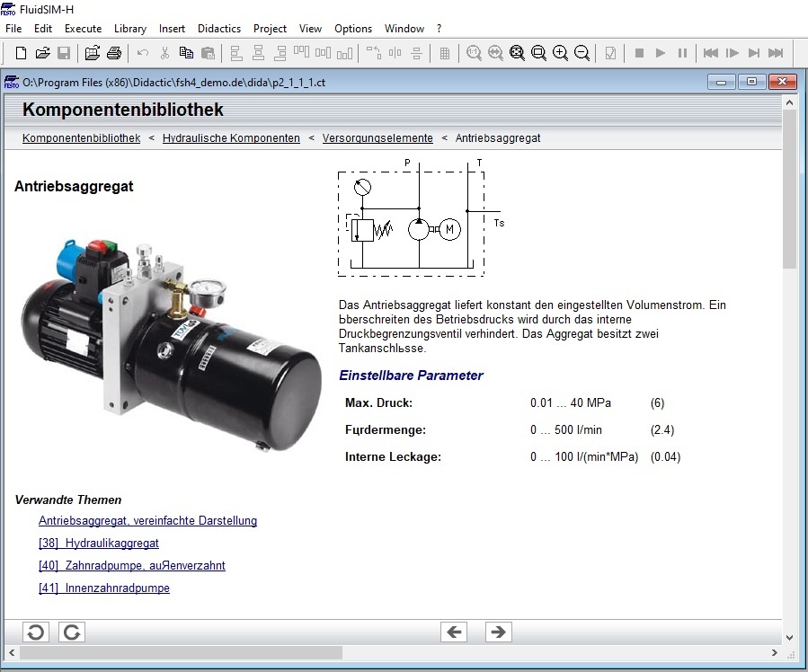Follow the Komponentenbibliothek breadcrumb link
The image size is (808, 672).
(82, 138)
